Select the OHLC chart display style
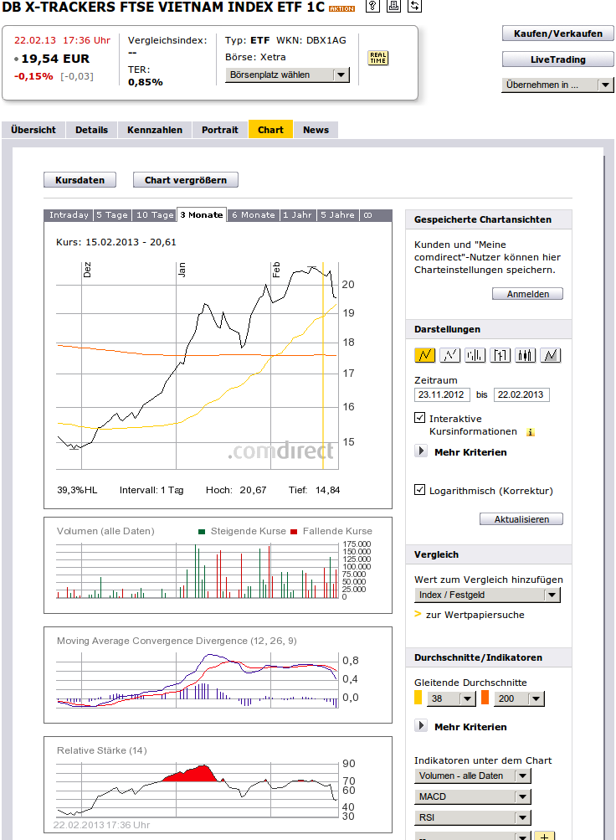 [500, 355]
